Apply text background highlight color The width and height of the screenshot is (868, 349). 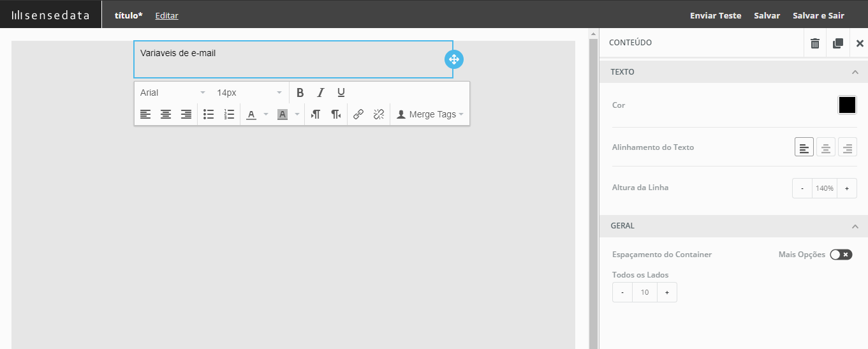(x=283, y=114)
